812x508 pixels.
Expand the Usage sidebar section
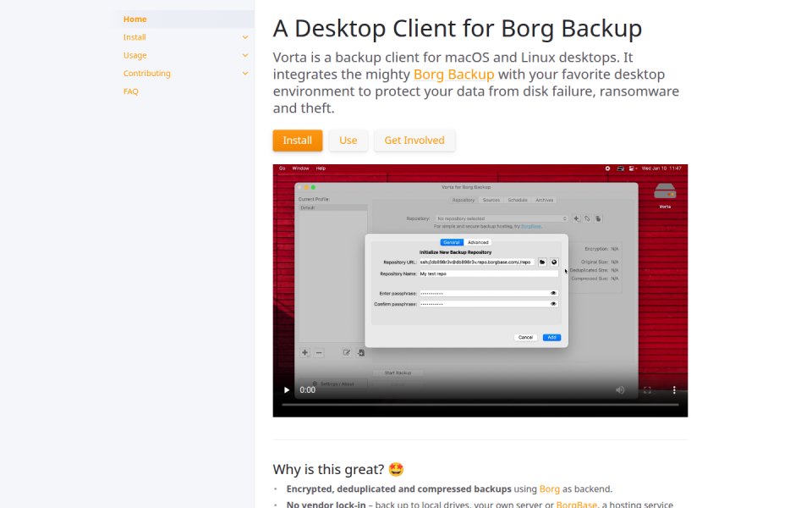tap(245, 56)
